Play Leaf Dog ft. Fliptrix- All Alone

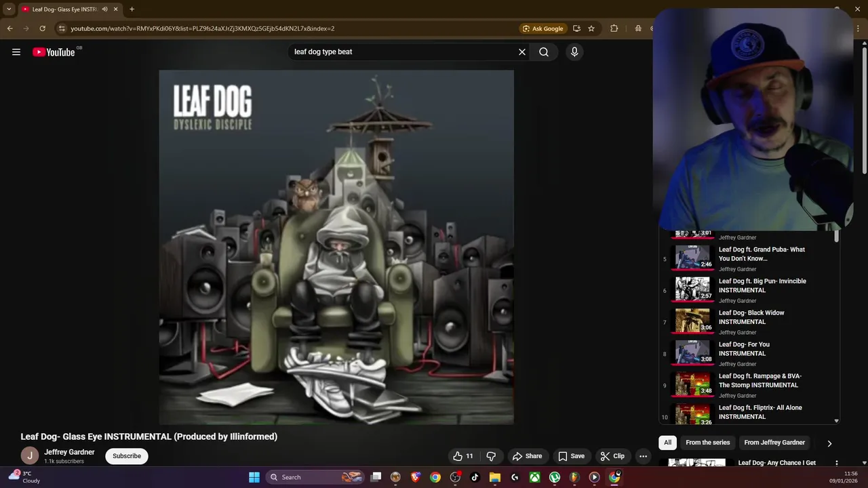pos(749,413)
